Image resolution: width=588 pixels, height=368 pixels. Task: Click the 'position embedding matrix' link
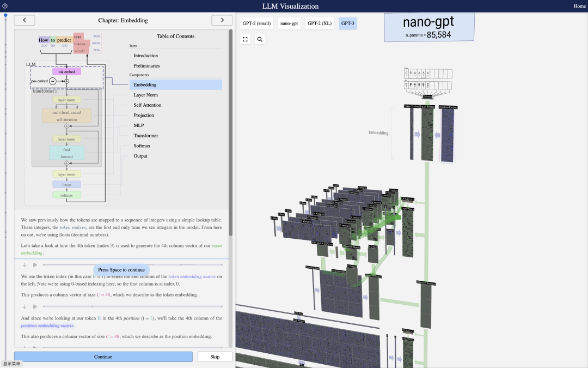click(47, 325)
